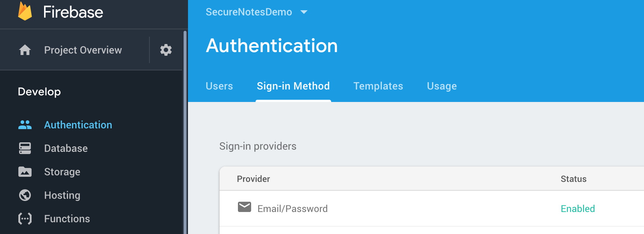Image resolution: width=644 pixels, height=234 pixels.
Task: Open Database in the sidebar
Action: (x=66, y=148)
